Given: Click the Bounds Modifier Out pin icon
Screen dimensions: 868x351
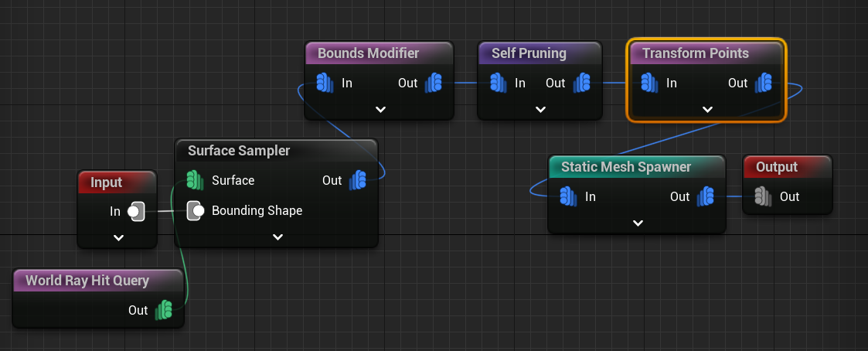Looking at the screenshot, I should (x=433, y=83).
